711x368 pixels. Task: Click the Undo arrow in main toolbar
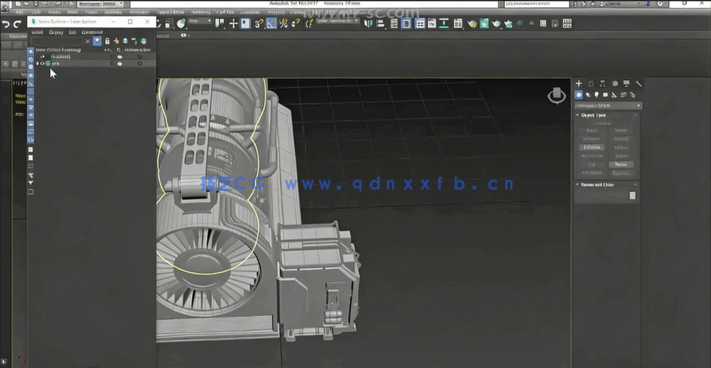click(6, 24)
